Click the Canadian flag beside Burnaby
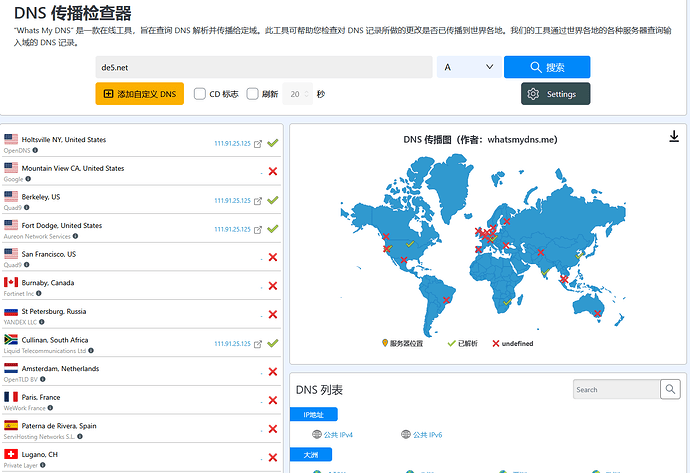 click(x=11, y=282)
